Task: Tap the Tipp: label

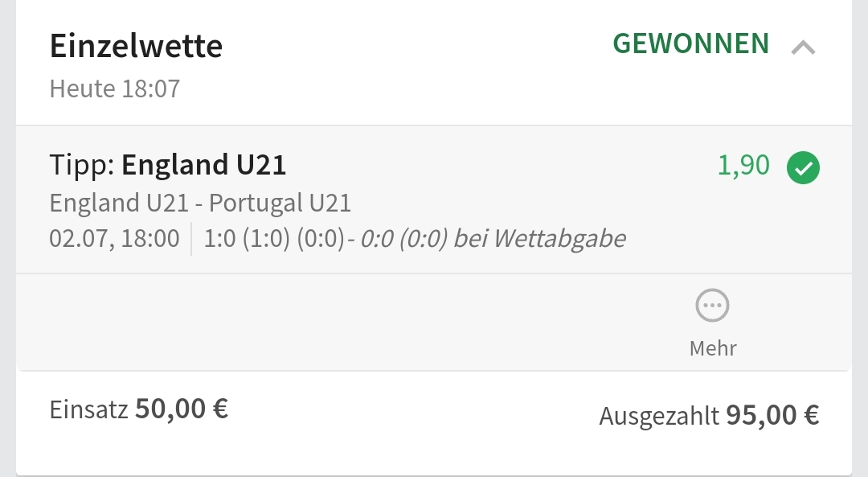Action: (83, 165)
